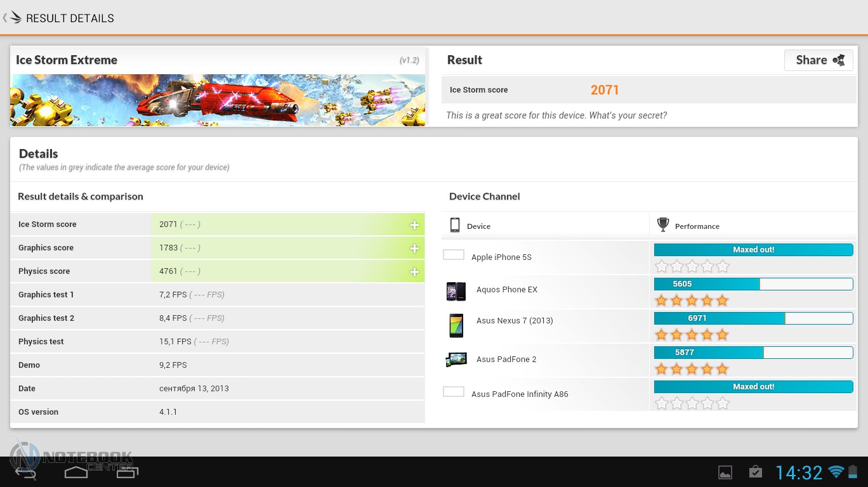Expand the Graphics score row

(x=414, y=249)
